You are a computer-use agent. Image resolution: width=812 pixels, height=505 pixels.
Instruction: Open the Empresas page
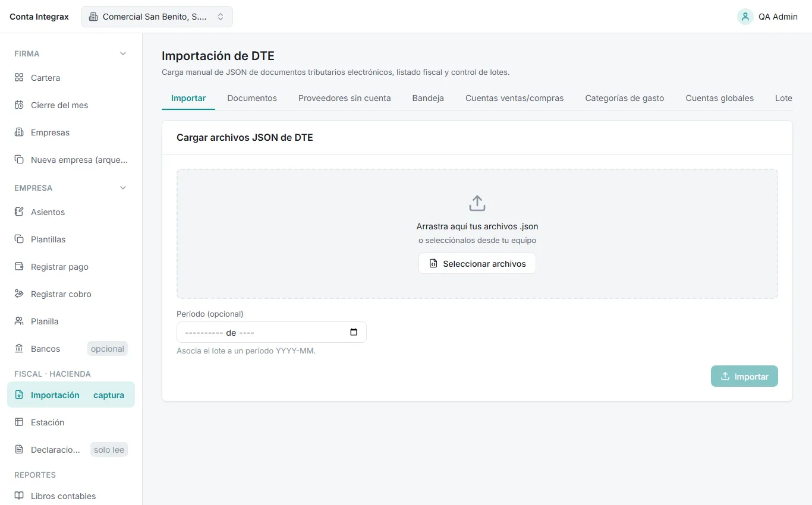(71, 132)
